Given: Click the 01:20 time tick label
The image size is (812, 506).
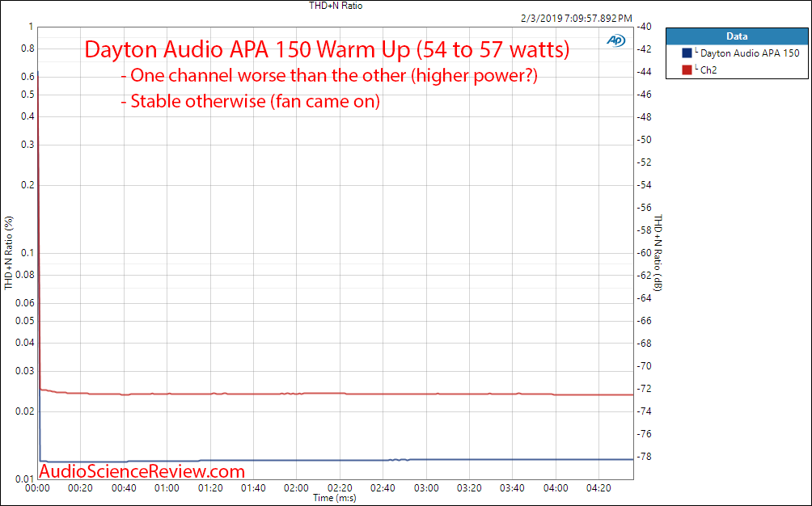Looking at the screenshot, I should click(210, 488).
